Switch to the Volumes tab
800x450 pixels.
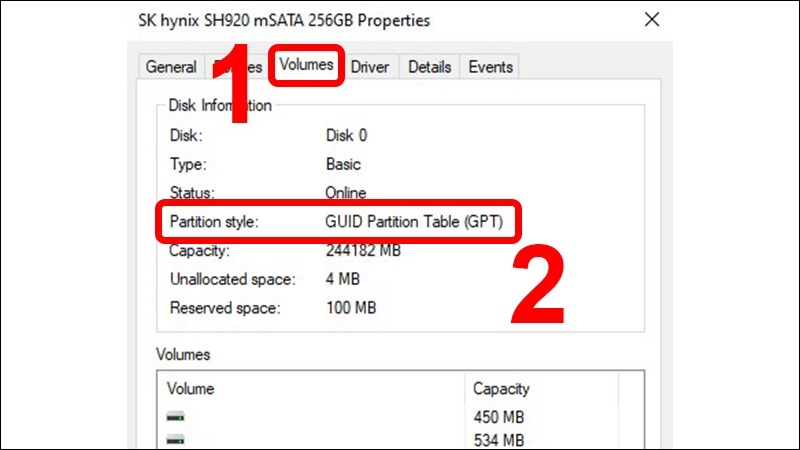click(x=308, y=66)
